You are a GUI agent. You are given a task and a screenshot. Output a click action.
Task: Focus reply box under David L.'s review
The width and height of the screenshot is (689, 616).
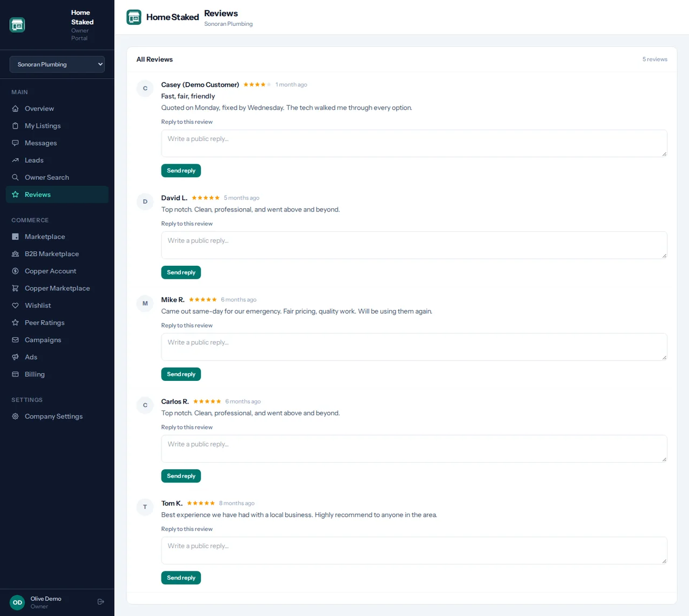pyautogui.click(x=414, y=245)
